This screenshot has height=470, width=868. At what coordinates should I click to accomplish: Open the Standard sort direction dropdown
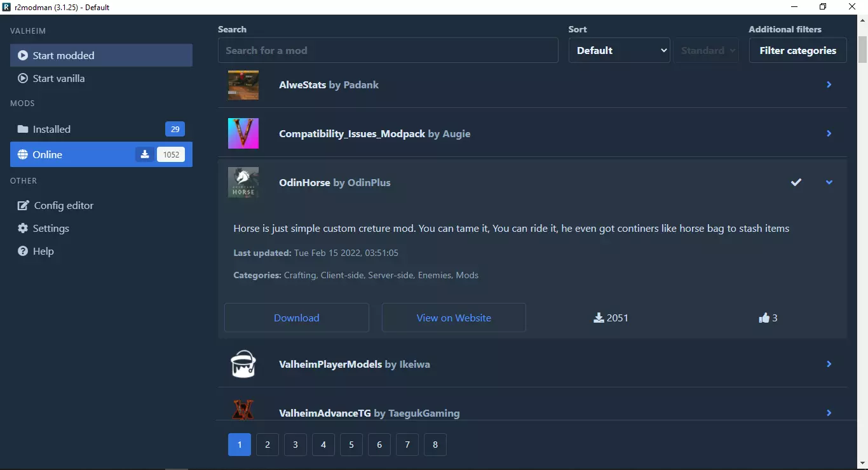707,50
